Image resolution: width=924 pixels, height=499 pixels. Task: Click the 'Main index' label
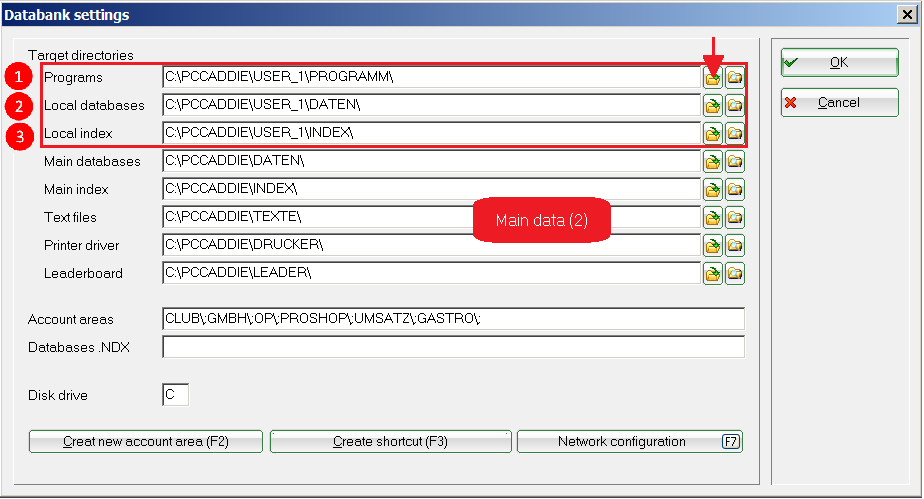coord(76,189)
